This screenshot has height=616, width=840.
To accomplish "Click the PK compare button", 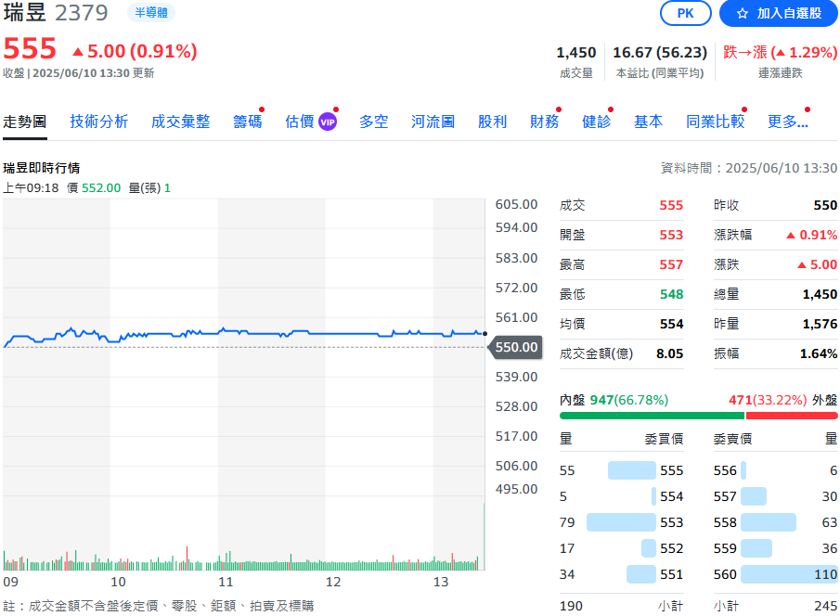I will (685, 13).
